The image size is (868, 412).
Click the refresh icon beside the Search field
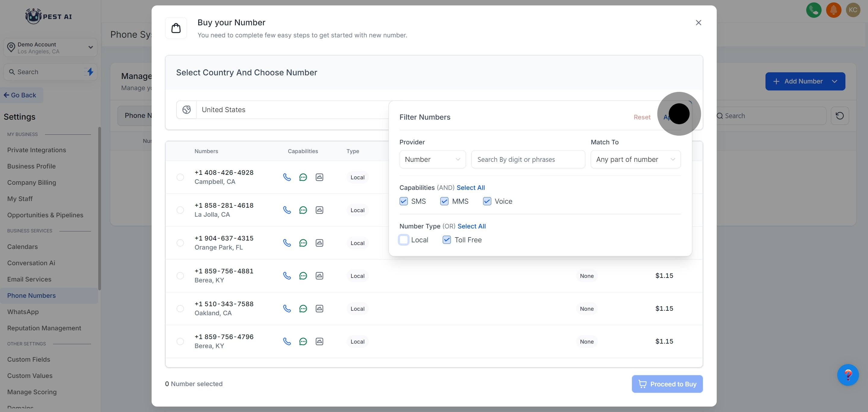839,116
